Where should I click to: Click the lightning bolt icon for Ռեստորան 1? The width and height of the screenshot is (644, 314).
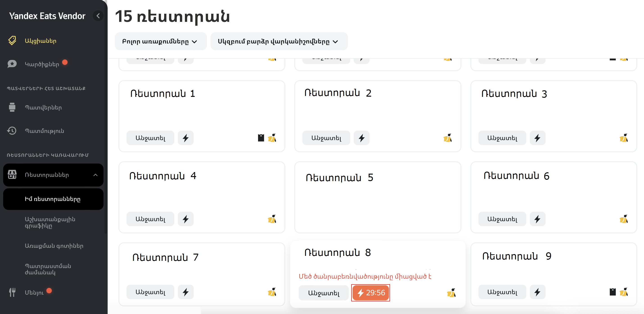186,138
